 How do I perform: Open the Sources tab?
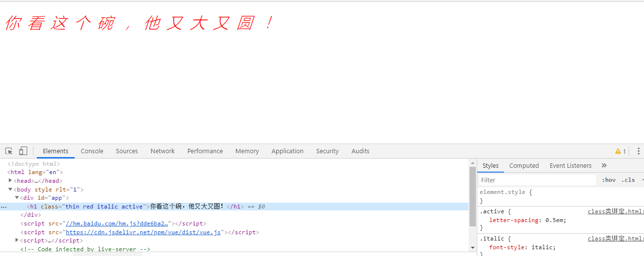pyautogui.click(x=127, y=151)
